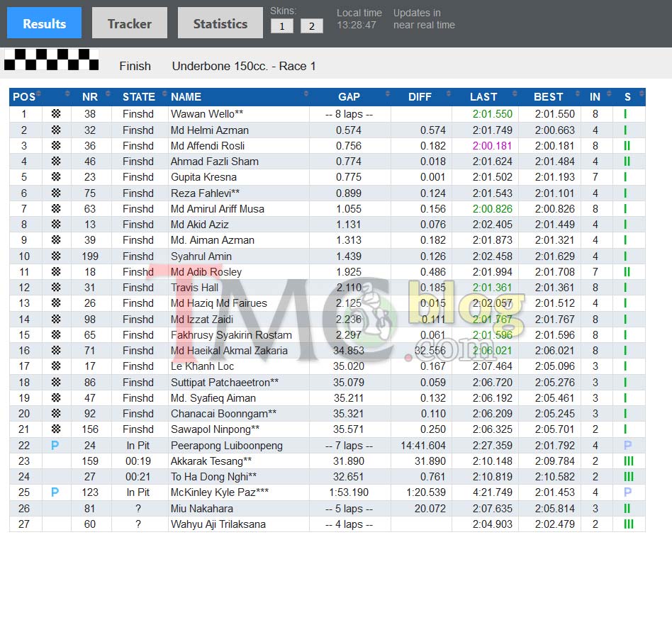Click finished flag icon for Md Helmi Azman
Screen dimensions: 672x632
(x=56, y=130)
